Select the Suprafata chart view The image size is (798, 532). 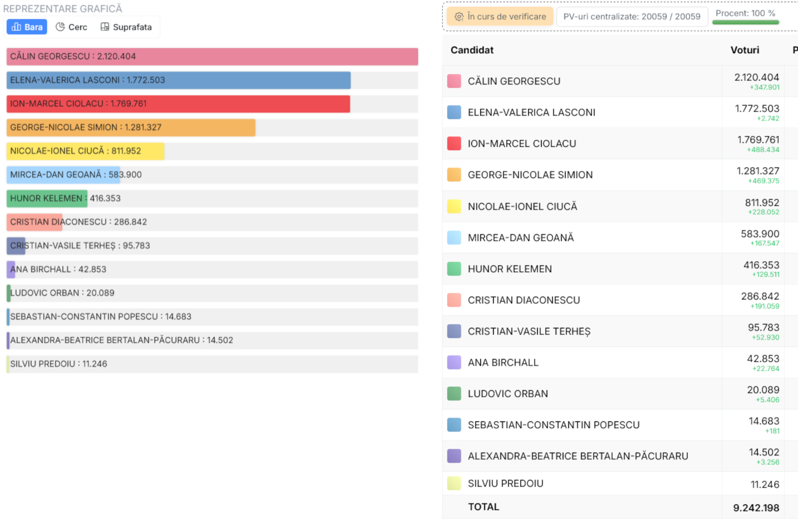[126, 27]
